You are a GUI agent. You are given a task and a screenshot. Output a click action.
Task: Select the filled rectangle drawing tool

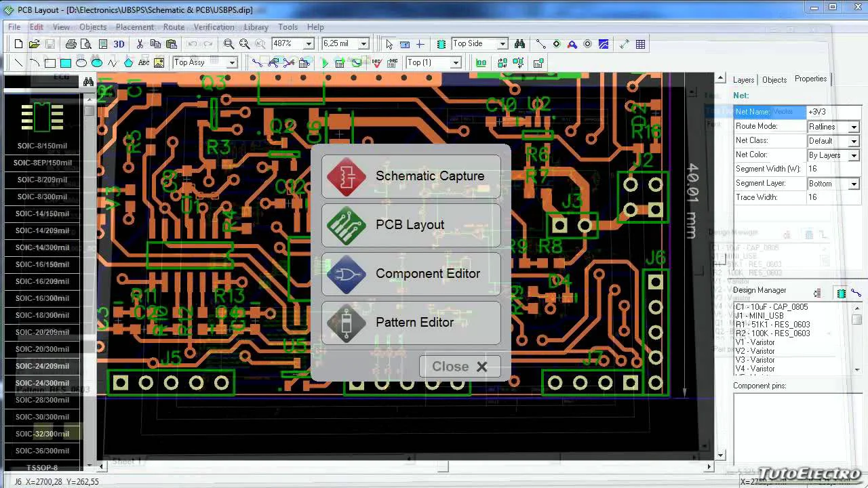point(66,63)
